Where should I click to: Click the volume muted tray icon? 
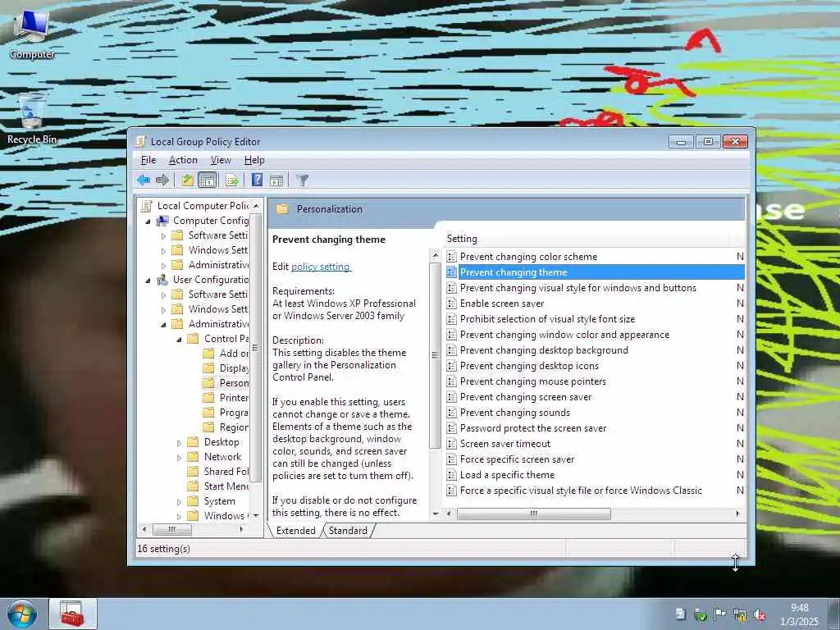760,614
